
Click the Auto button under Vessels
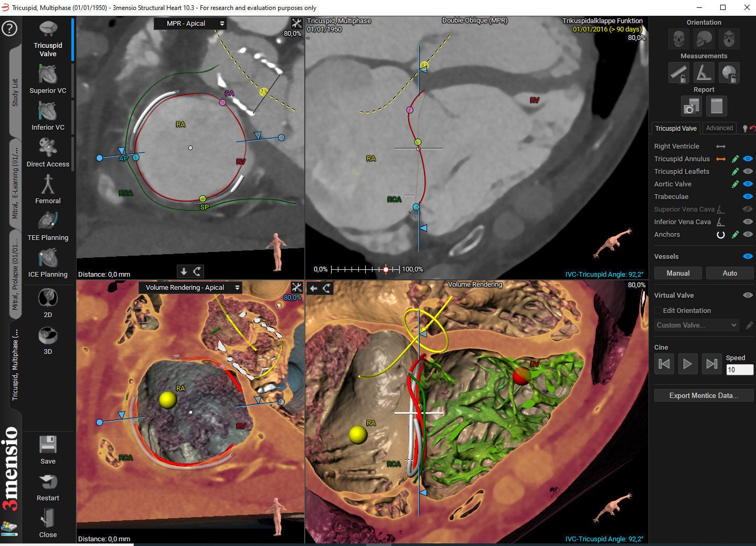[730, 273]
